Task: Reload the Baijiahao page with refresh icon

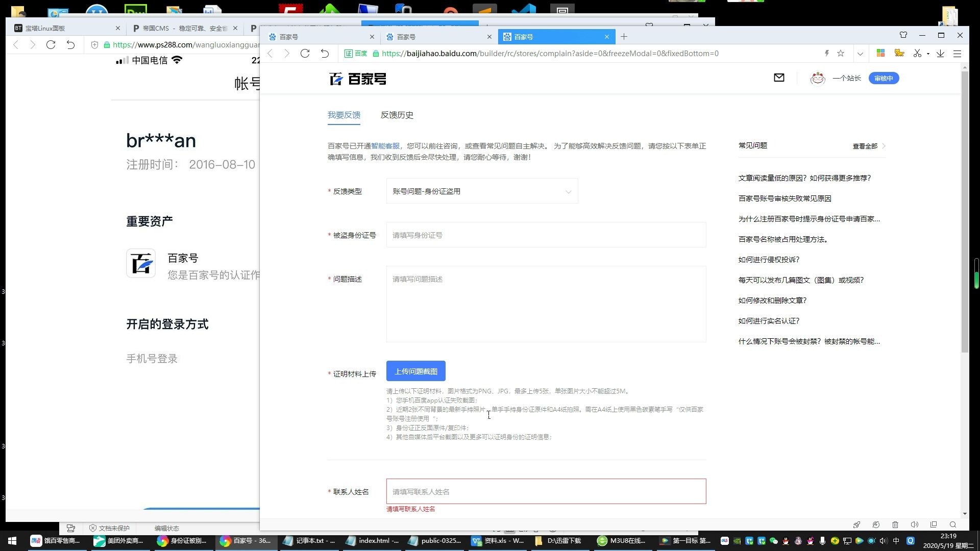Action: 305,54
